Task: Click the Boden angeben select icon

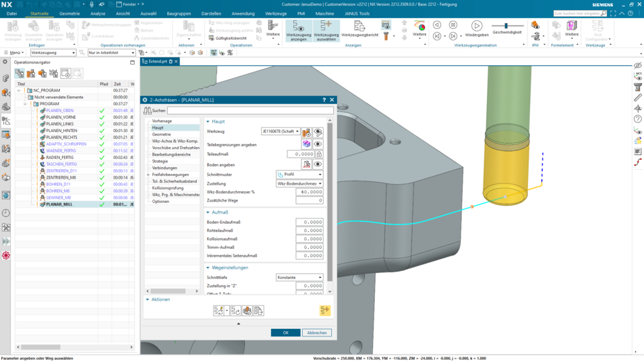Action: click(x=306, y=164)
